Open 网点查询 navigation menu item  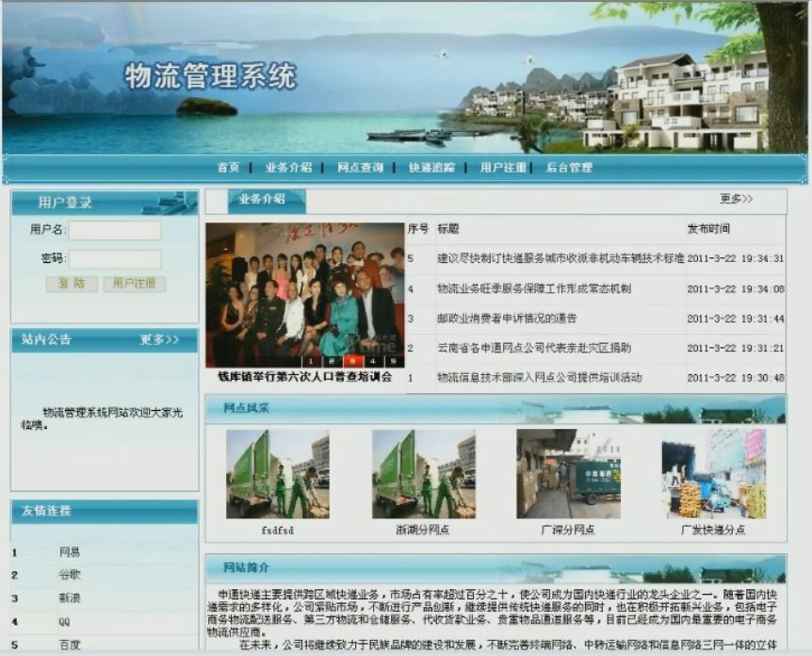[x=360, y=168]
